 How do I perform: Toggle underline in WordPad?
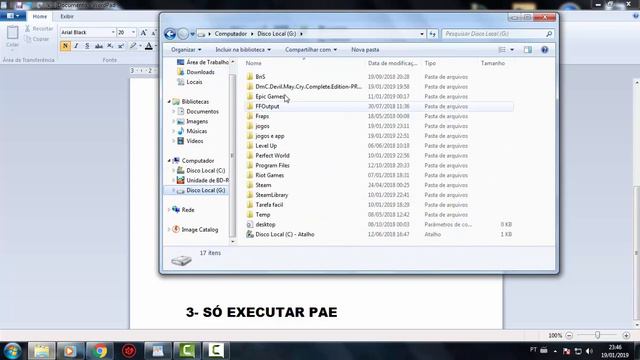[87, 46]
